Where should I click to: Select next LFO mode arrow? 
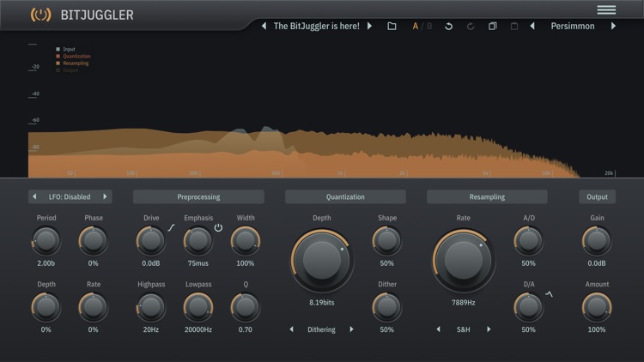[105, 196]
